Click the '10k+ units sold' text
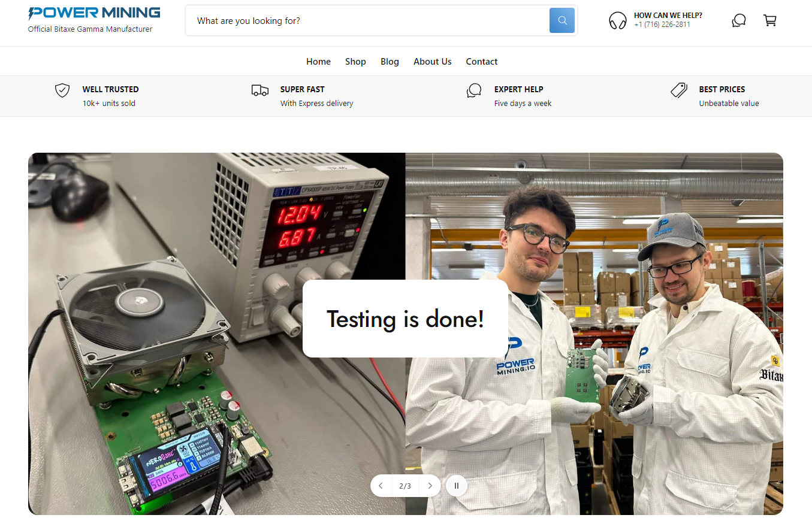812x527 pixels. [x=109, y=104]
